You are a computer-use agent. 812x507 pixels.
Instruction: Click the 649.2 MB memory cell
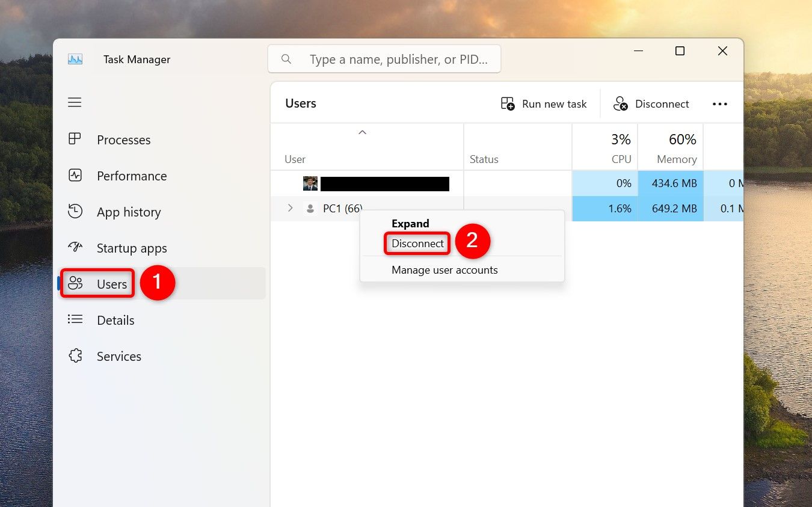click(x=671, y=209)
